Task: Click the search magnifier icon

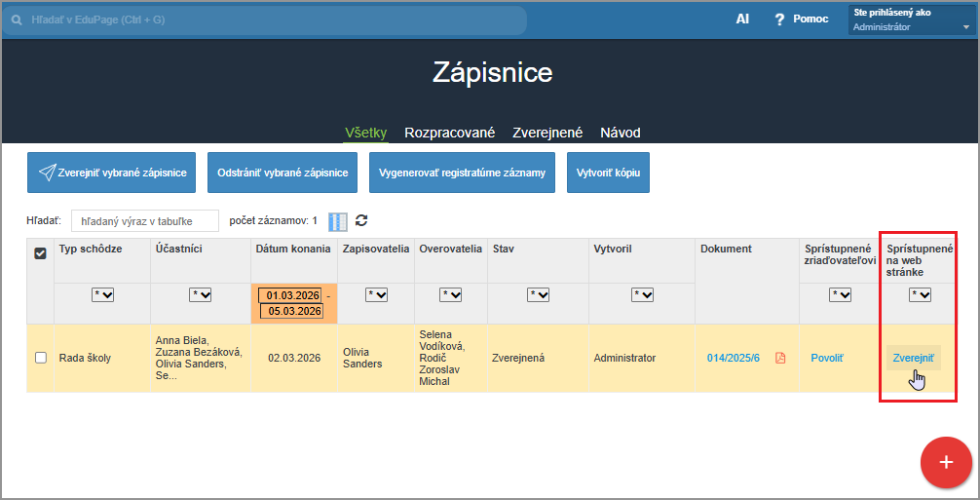Action: [17, 19]
